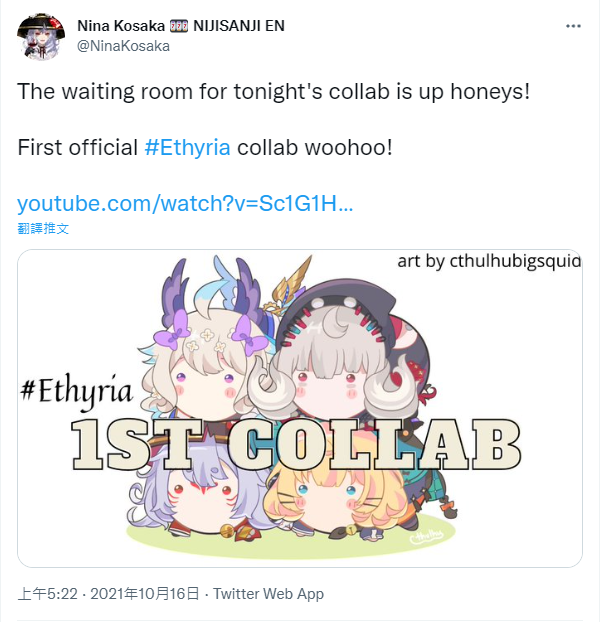Open the blue #Ethyria hashtag in tweet text
The image size is (601, 622).
tap(188, 148)
